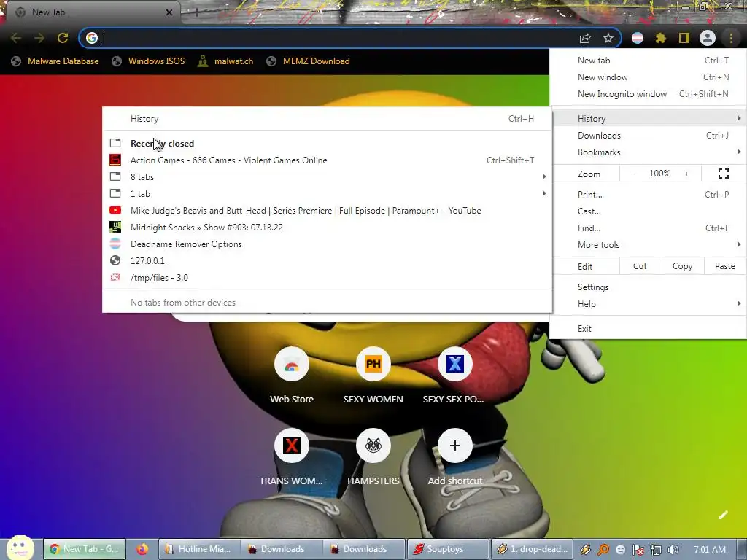Image resolution: width=747 pixels, height=560 pixels.
Task: Reopen Beavis and Butt-Head YouTube tab
Action: 328,211
